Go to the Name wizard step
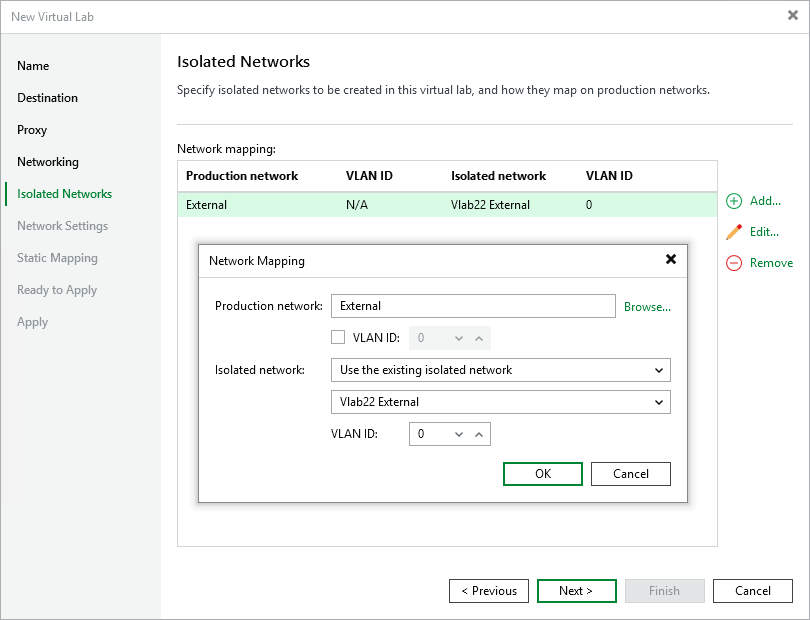This screenshot has height=620, width=810. coord(33,66)
